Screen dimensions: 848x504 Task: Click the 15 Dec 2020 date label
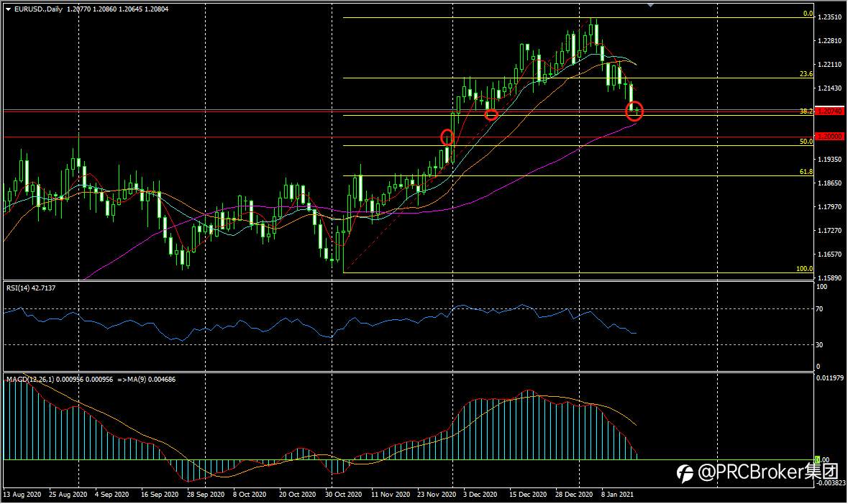(528, 495)
